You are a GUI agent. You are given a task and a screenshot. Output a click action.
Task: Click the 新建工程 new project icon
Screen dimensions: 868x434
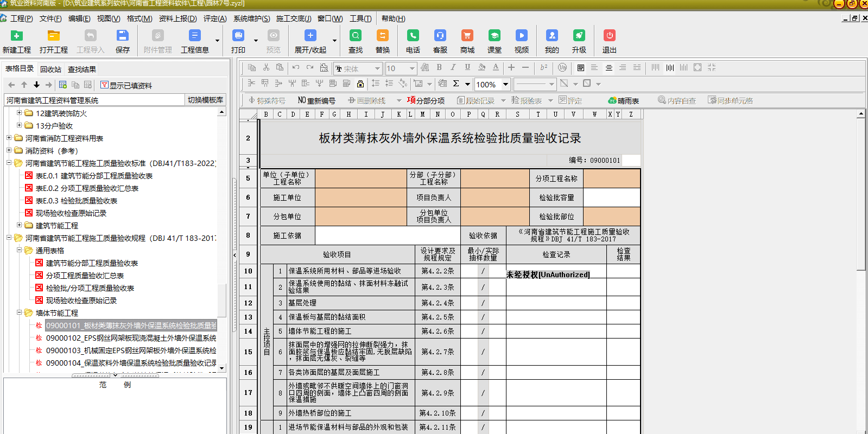tap(17, 36)
